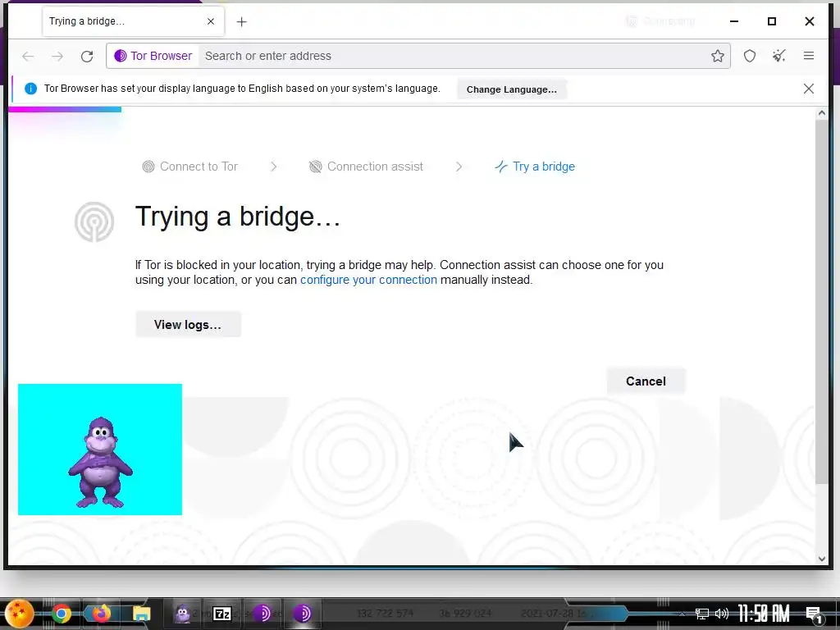Close the 'Trying a bridge…' tab
The width and height of the screenshot is (840, 630).
tap(211, 21)
